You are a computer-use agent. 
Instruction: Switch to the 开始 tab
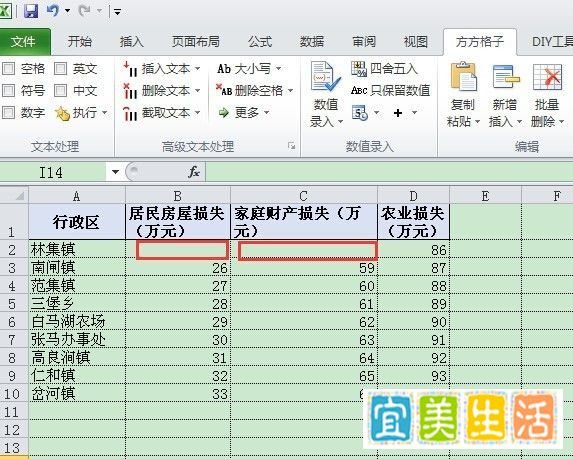[x=79, y=42]
